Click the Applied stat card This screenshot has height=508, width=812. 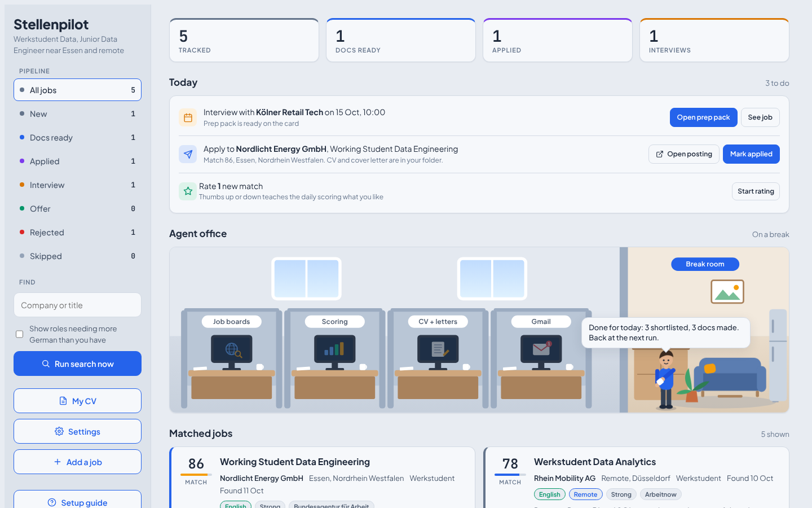pos(558,40)
